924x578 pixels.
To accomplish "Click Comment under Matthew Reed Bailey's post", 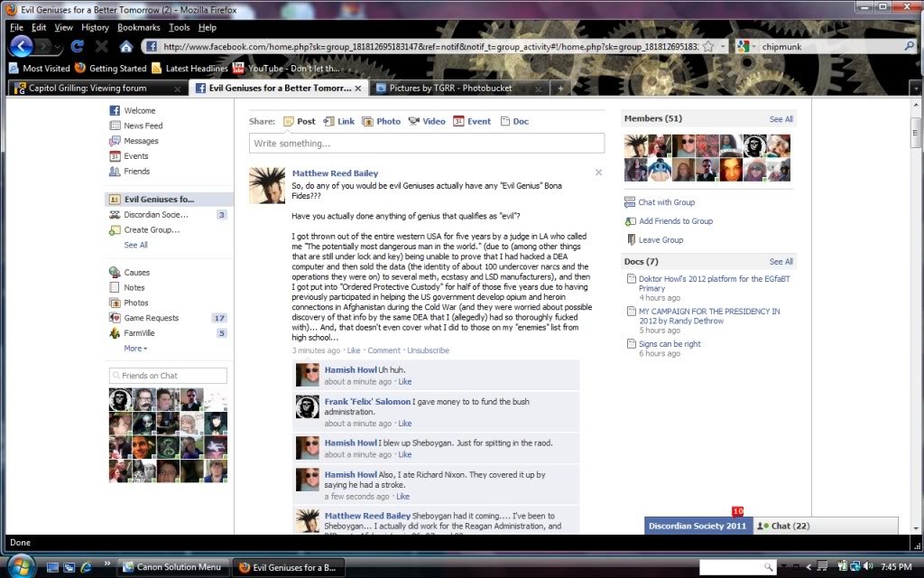I will pyautogui.click(x=383, y=350).
